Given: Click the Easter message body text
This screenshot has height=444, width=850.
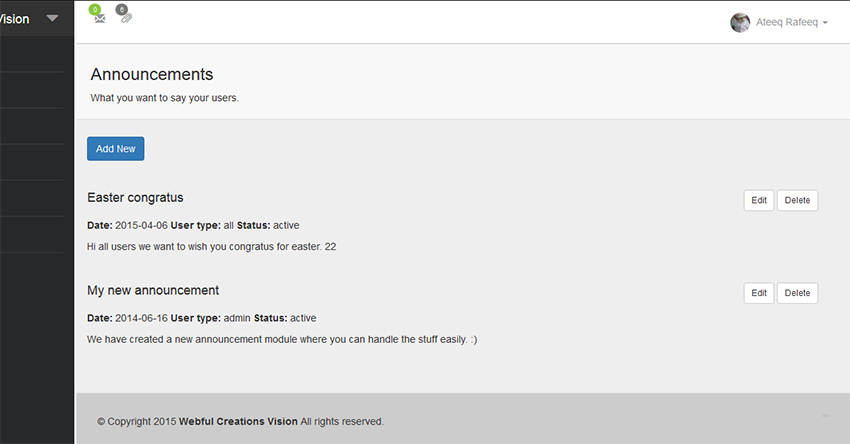Looking at the screenshot, I should point(211,246).
